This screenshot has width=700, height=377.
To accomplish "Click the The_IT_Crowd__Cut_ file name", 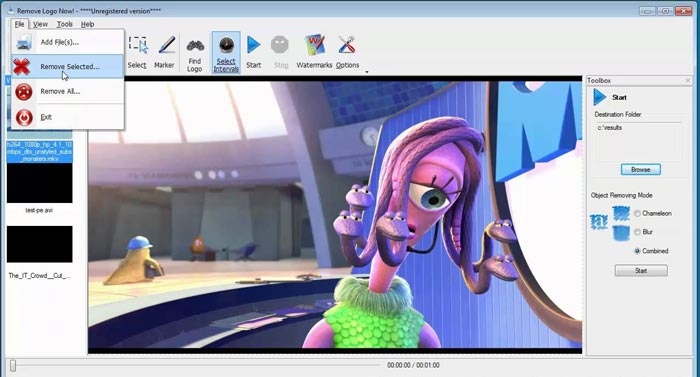I will [39, 276].
